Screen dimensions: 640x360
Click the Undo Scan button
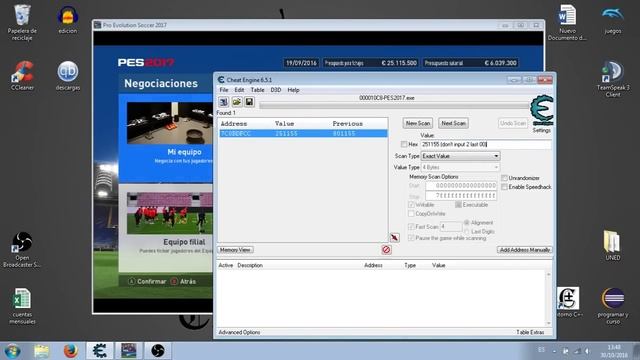tap(513, 123)
